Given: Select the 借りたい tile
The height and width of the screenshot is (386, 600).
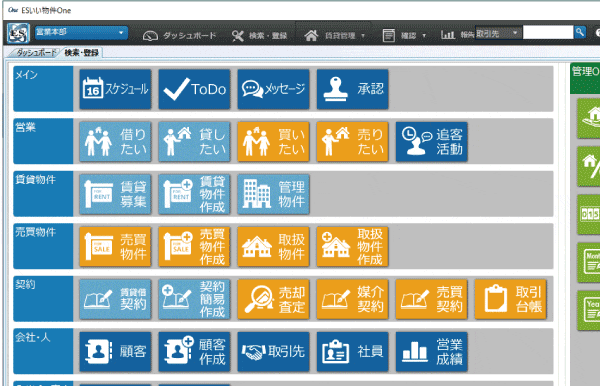Looking at the screenshot, I should 115,142.
